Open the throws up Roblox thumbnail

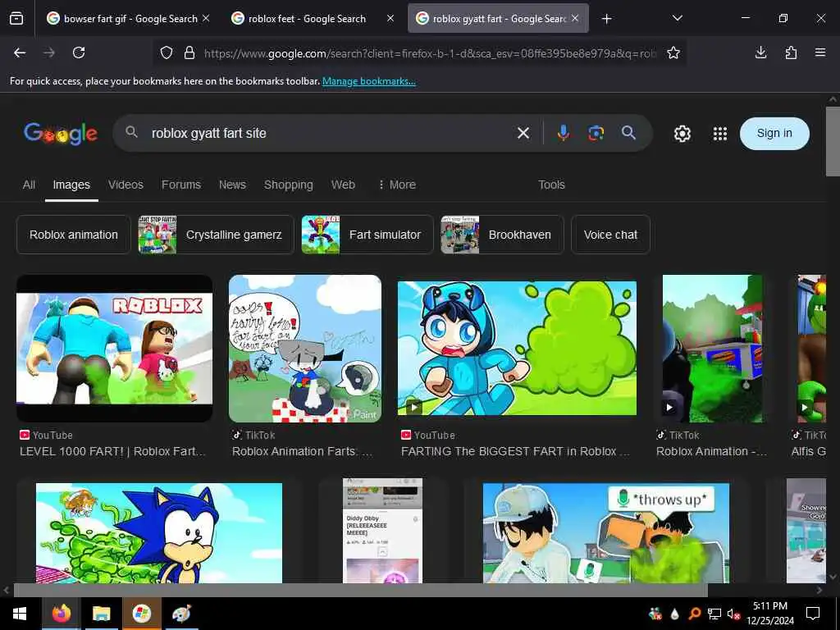click(606, 532)
